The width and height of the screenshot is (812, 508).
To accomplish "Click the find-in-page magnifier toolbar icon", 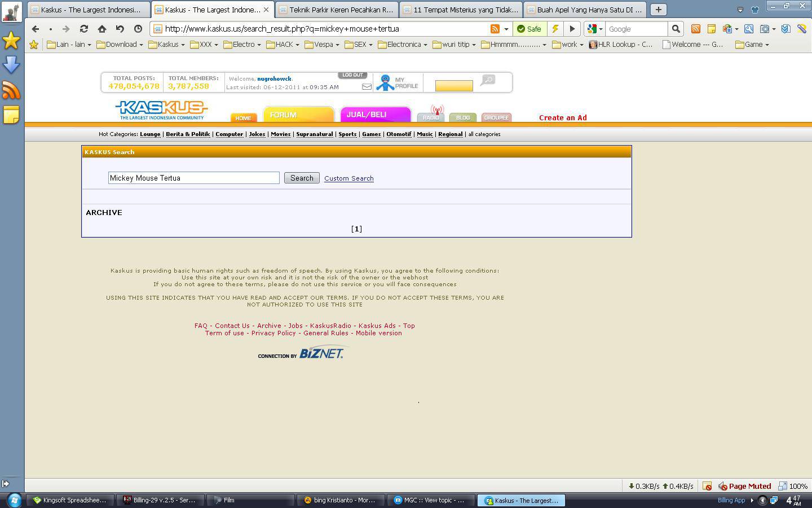I will (x=749, y=29).
